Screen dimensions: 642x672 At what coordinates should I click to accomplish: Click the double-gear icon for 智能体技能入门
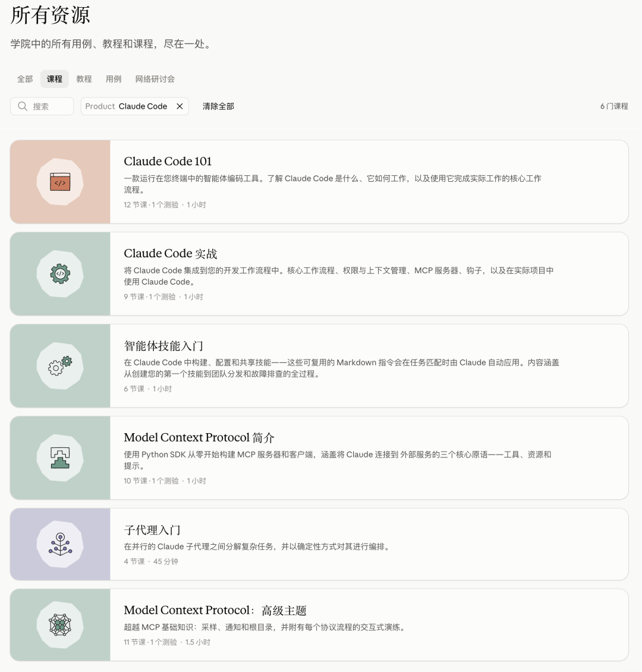(60, 365)
